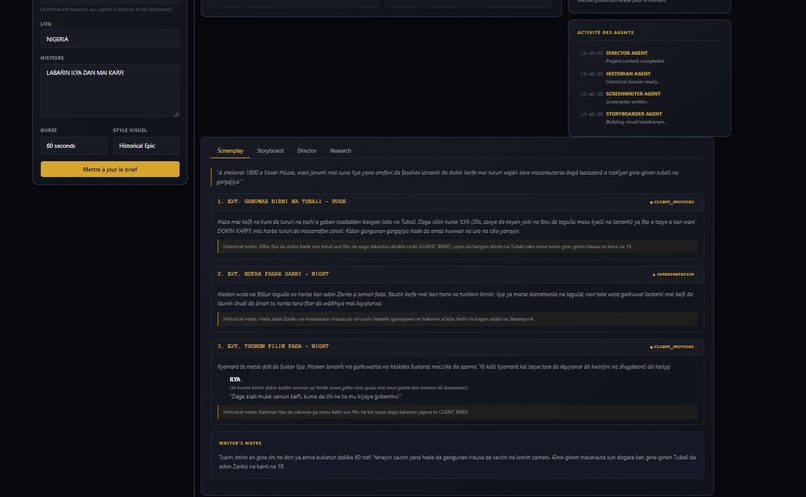806x497 pixels.
Task: Click the opening logline quote beginning 'A shekarar 1800'
Action: (x=447, y=177)
